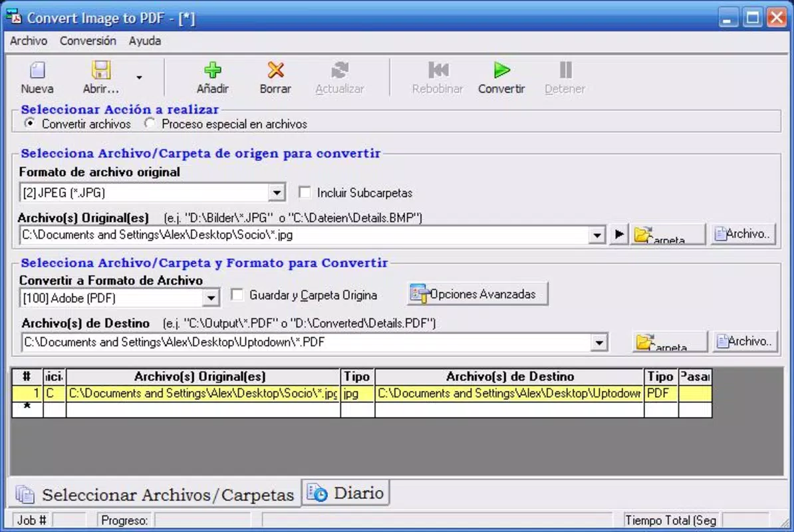Image resolution: width=794 pixels, height=532 pixels.
Task: Expand the Convertir a Formato de Archivo dropdown
Action: pyautogui.click(x=211, y=298)
